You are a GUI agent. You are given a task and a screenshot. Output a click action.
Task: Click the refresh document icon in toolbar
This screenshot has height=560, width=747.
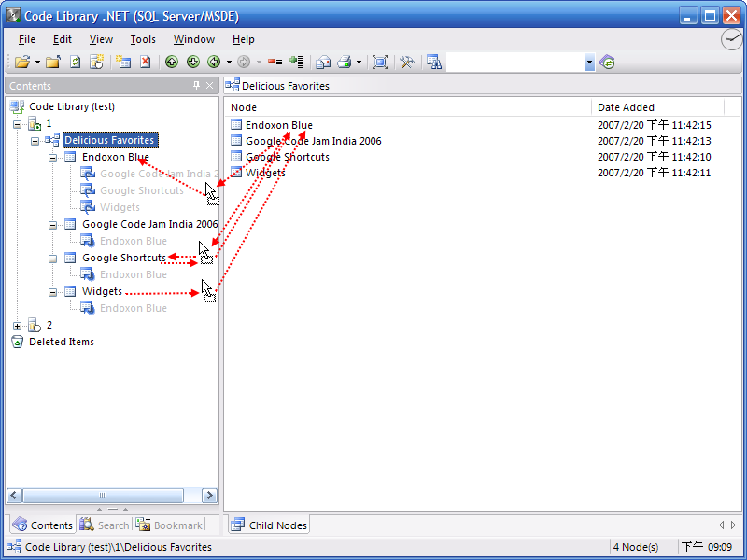(76, 62)
